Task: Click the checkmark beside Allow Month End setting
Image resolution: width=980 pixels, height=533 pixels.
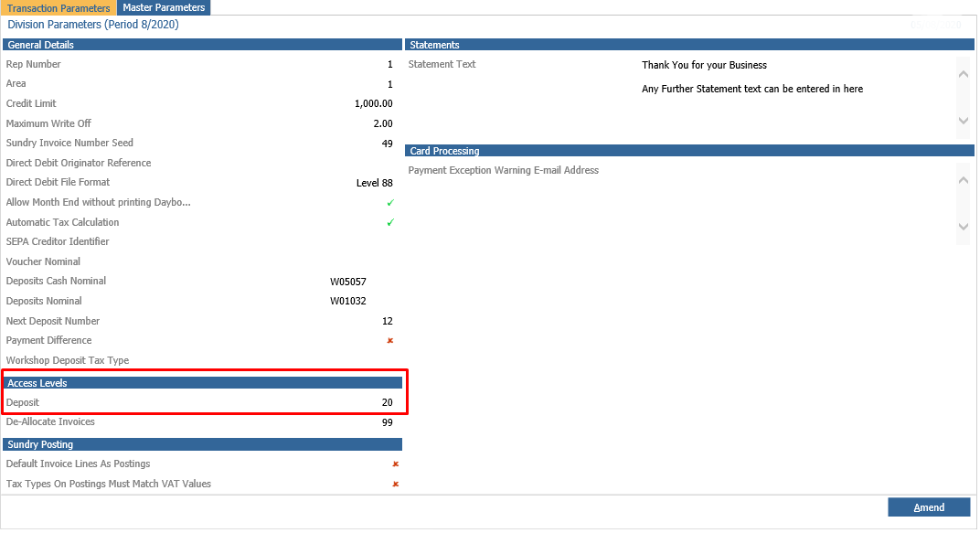Action: click(x=389, y=202)
